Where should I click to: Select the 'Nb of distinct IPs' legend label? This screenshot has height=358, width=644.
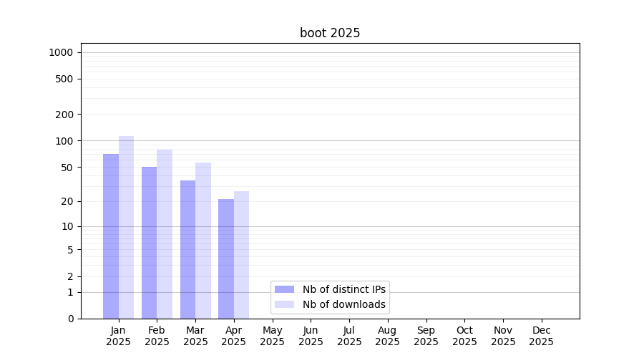click(343, 289)
